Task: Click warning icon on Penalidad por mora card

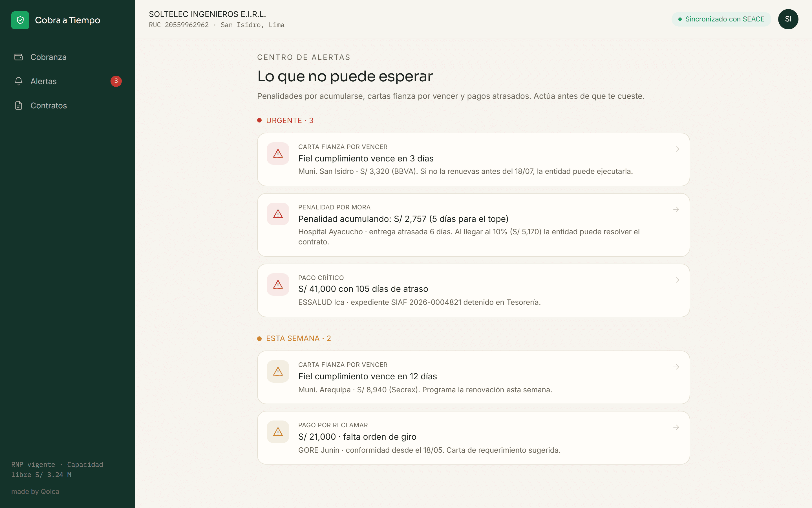Action: [x=278, y=214]
